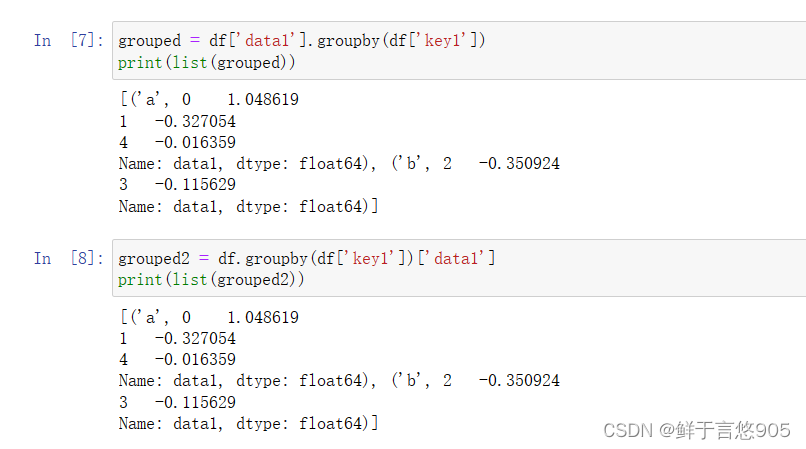Click the print(list(grouped2)) code line
Screen dimensions: 806x449
tap(211, 280)
